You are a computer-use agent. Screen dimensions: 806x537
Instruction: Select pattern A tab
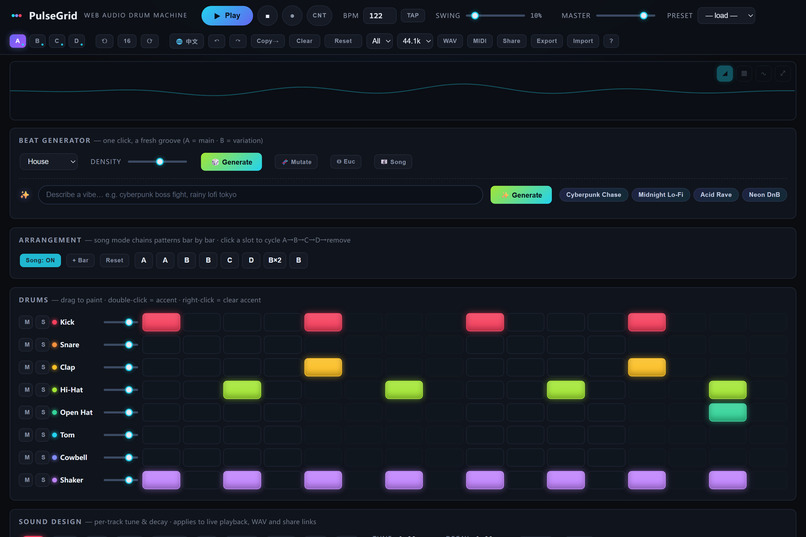pos(17,41)
